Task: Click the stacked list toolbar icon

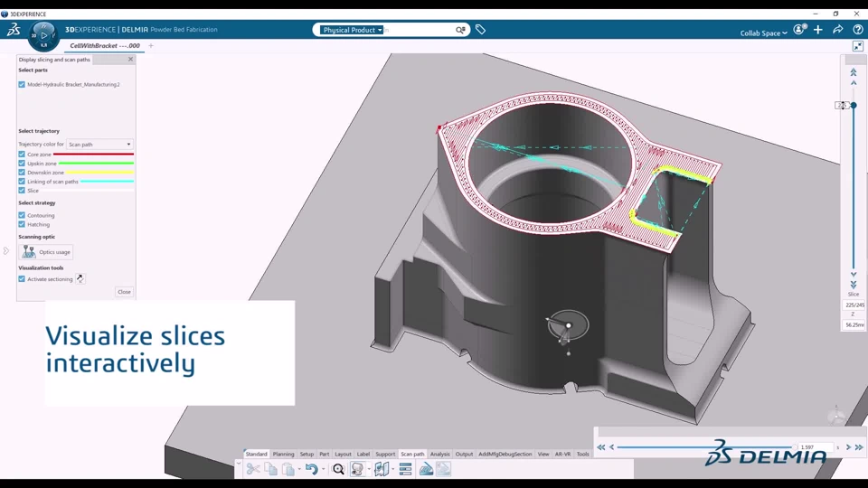Action: (x=405, y=469)
